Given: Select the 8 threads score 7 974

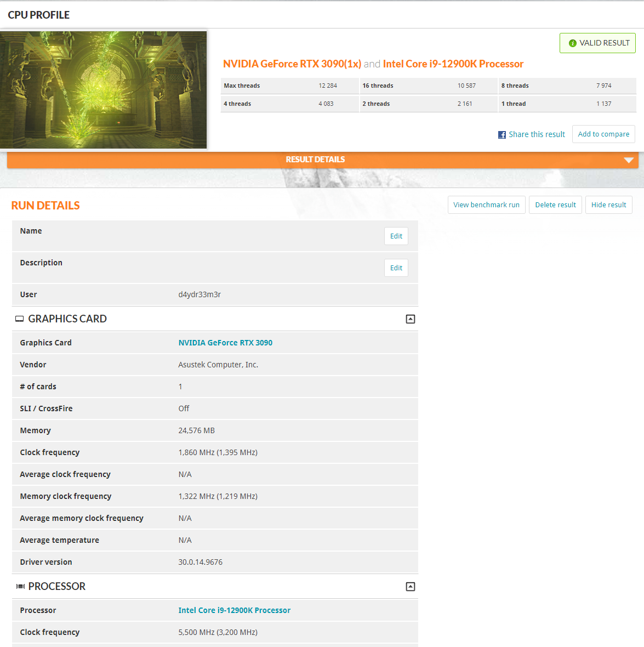Looking at the screenshot, I should coord(603,86).
